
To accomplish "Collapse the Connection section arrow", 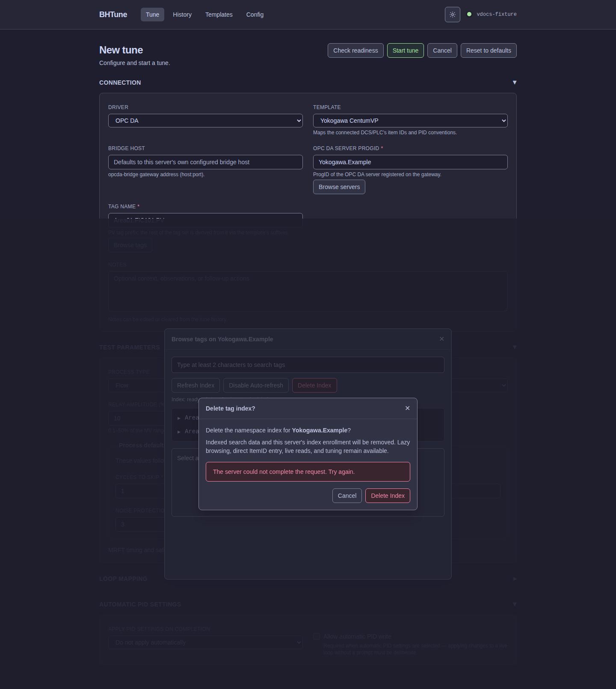I will coord(515,83).
